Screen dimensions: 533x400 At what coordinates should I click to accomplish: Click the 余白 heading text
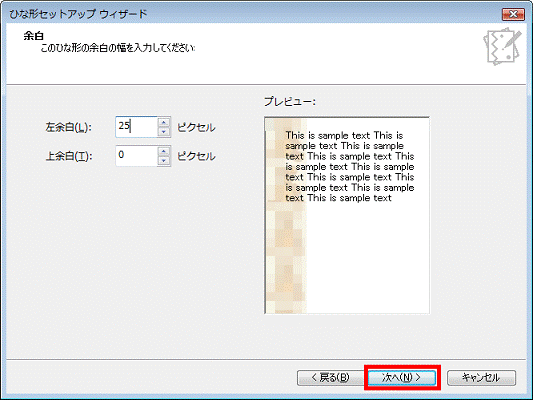[x=33, y=36]
